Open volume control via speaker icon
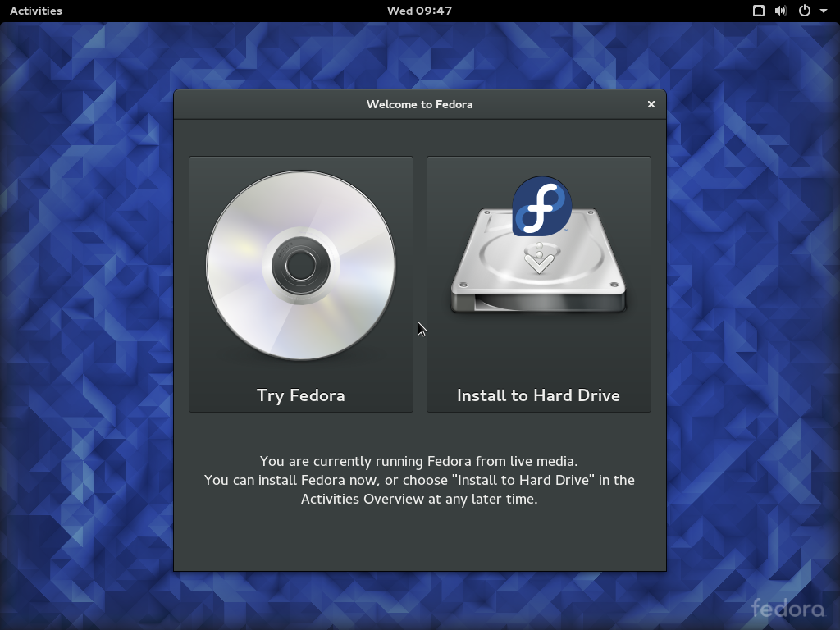 (780, 11)
